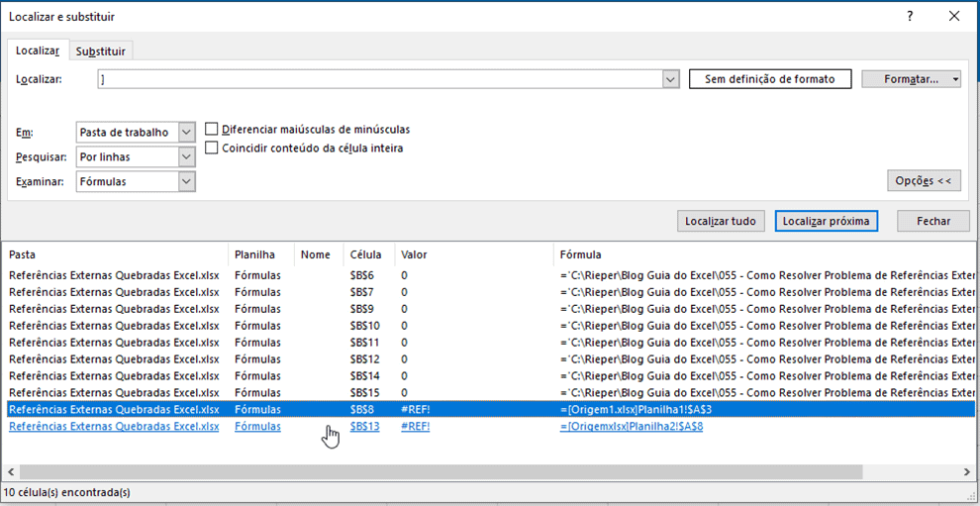Click the Localizar search input field
This screenshot has height=506, width=980.
click(x=379, y=79)
